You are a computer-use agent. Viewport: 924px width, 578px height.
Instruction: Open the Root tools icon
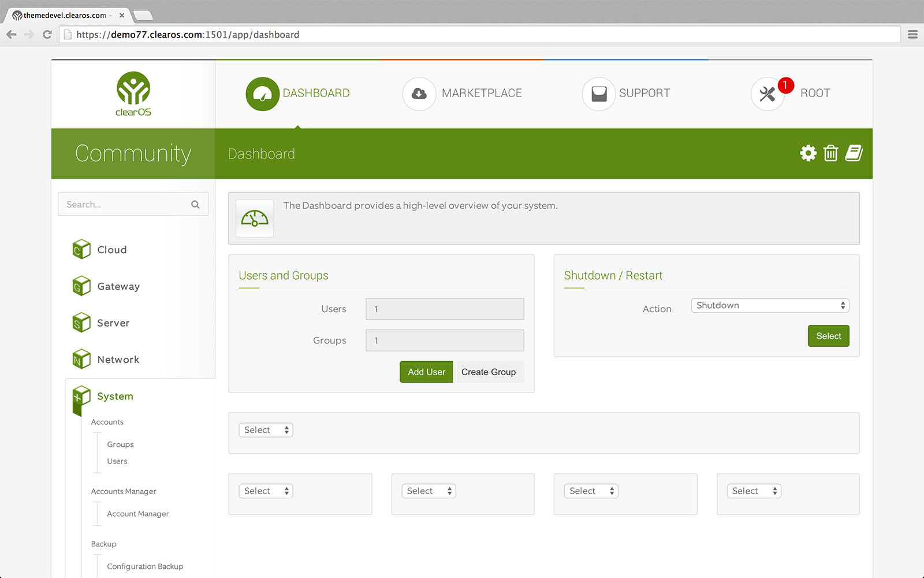pos(767,94)
